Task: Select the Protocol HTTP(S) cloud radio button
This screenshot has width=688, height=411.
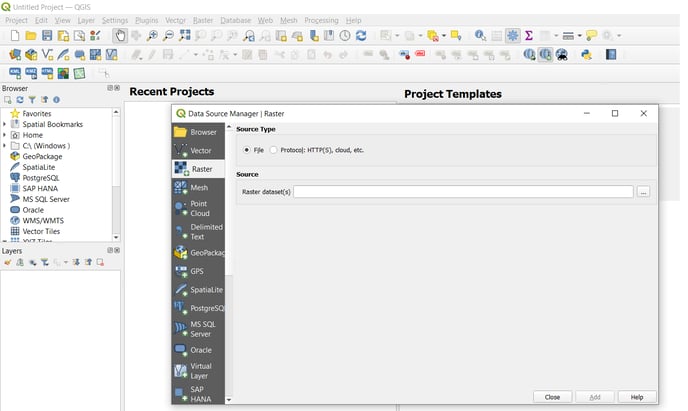Action: click(273, 150)
